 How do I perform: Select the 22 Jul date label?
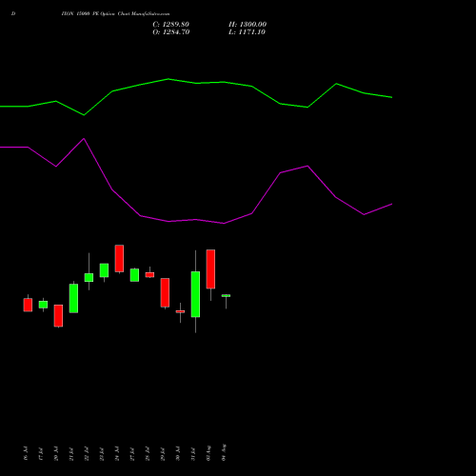click(87, 453)
